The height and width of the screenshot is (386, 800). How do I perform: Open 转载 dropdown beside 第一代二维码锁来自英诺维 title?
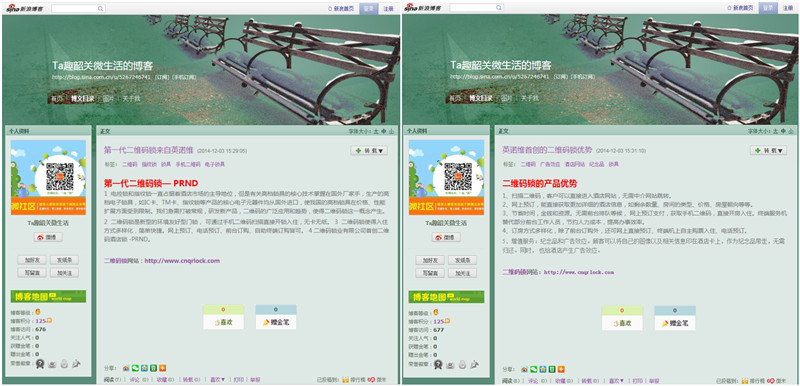(x=369, y=150)
